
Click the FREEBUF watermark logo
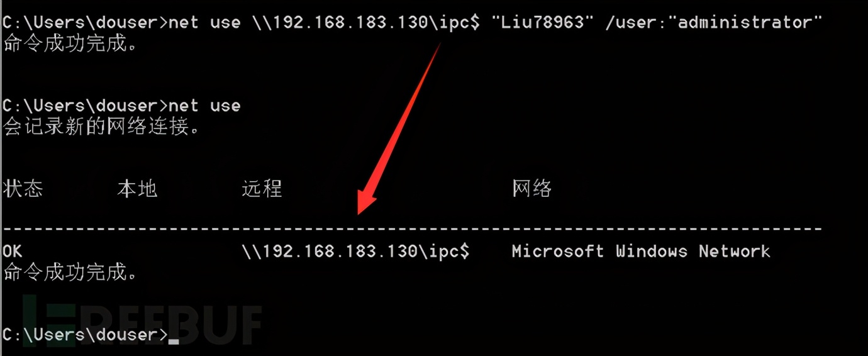pyautogui.click(x=142, y=321)
